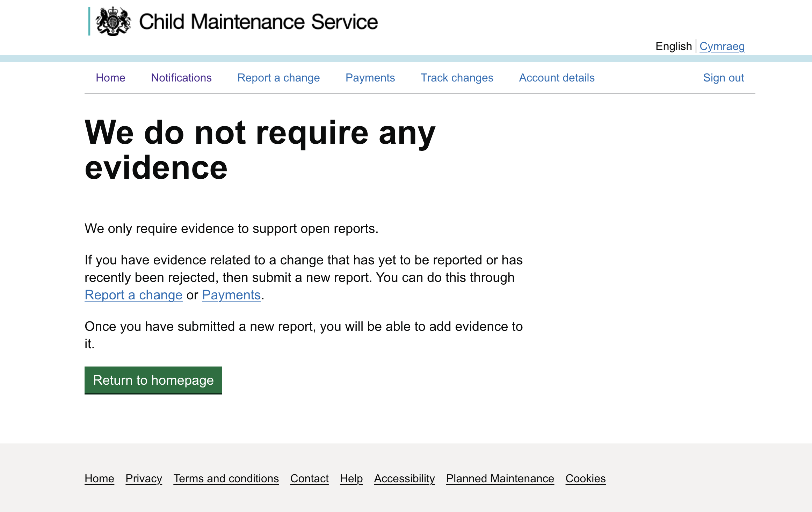Open the Help footer link
This screenshot has height=512, width=812.
351,478
